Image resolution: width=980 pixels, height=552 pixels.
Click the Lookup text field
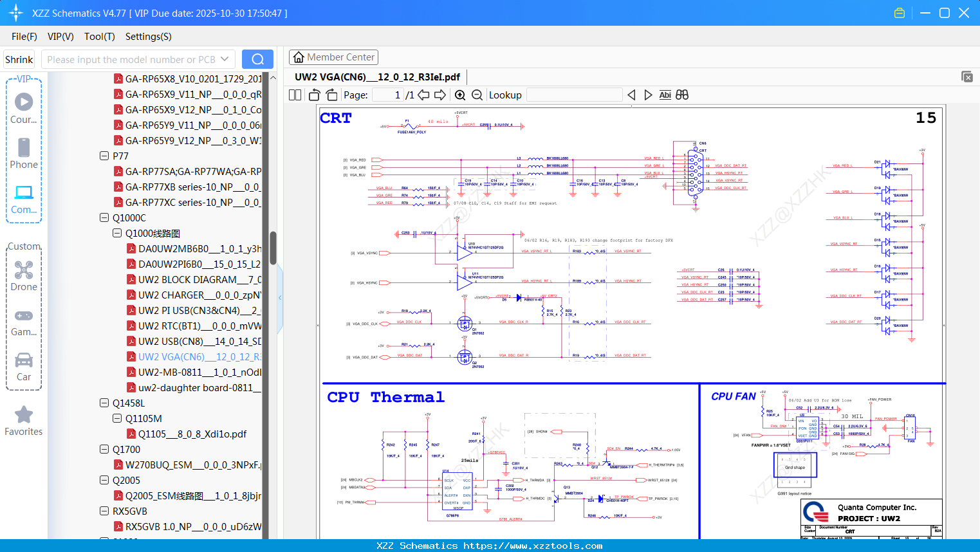click(x=574, y=95)
